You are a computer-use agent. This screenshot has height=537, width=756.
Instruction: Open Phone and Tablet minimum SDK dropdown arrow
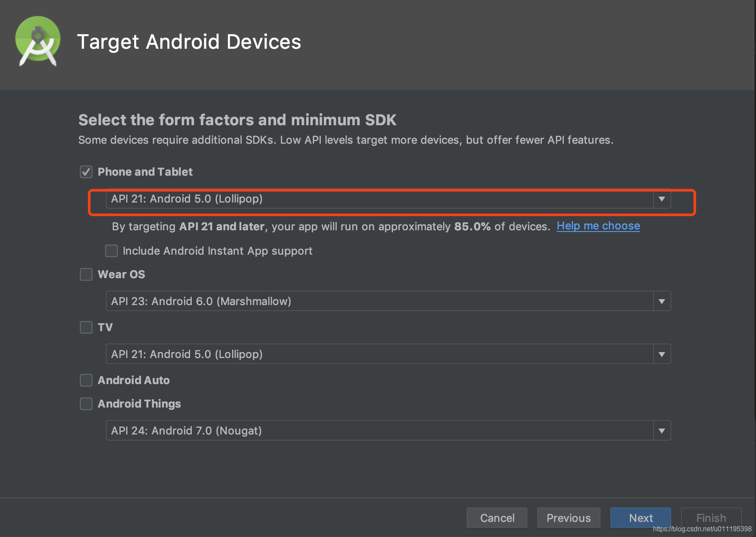(x=662, y=199)
